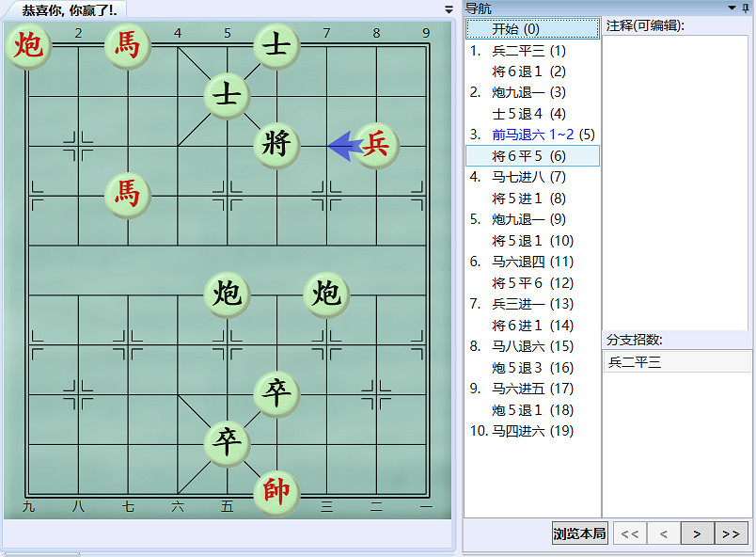Image resolution: width=756 pixels, height=557 pixels.
Task: Click the > next move button
Action: 697,533
